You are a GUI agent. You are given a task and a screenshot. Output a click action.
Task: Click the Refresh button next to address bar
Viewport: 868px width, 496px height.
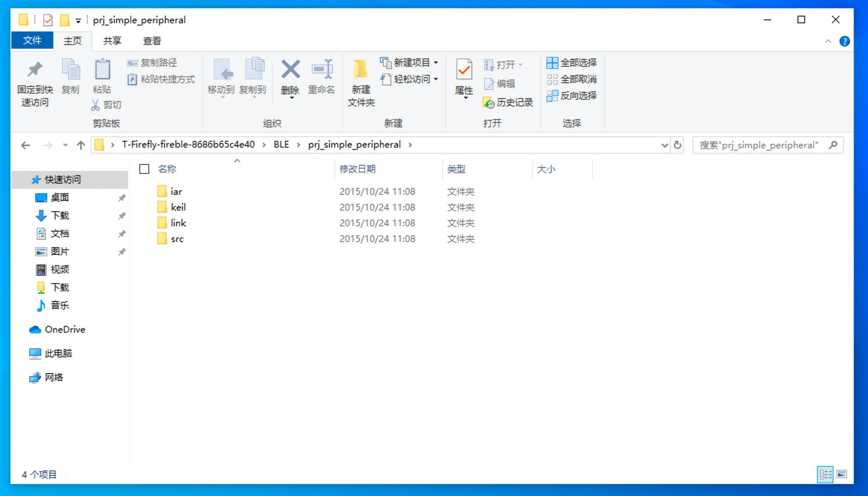pyautogui.click(x=678, y=145)
